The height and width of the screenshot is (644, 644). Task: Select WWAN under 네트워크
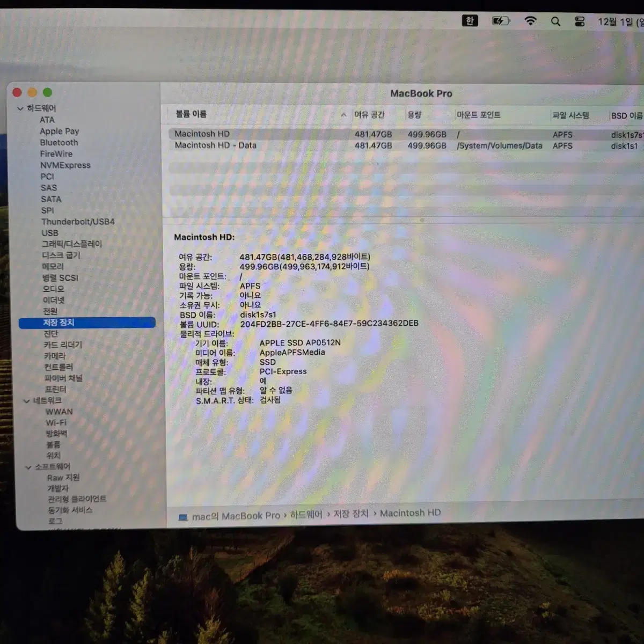click(x=59, y=412)
